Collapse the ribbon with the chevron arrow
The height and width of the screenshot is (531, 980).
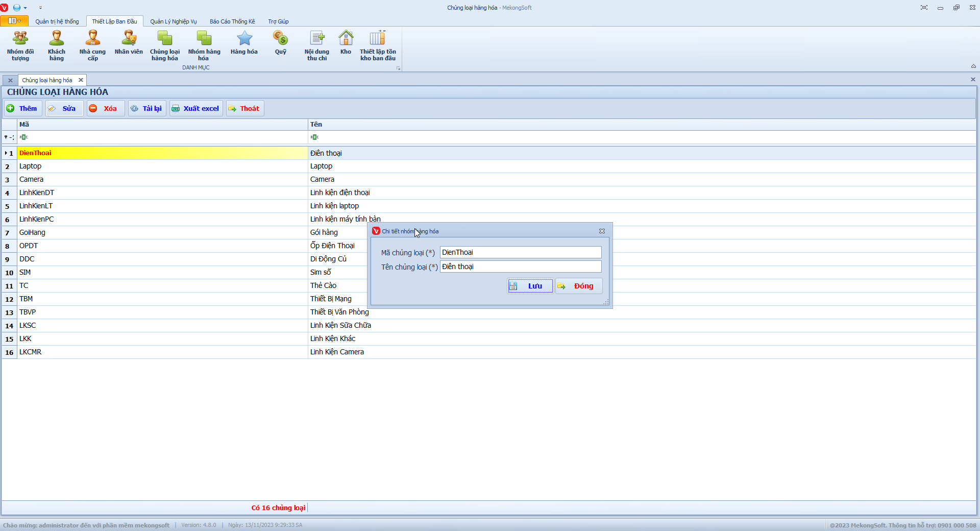(973, 66)
